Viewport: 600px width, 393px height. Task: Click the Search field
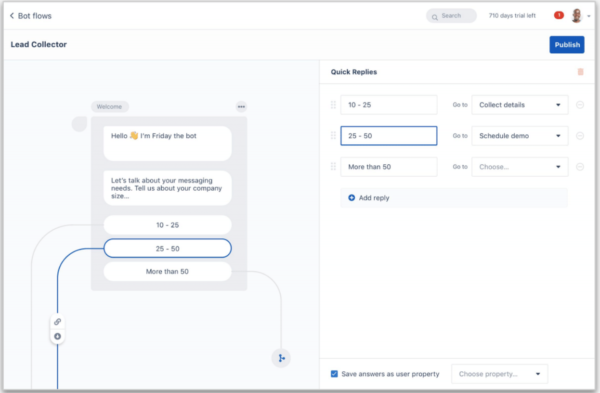coord(451,16)
